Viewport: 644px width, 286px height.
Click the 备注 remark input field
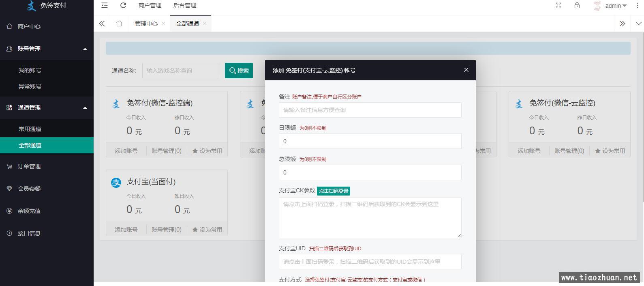370,110
